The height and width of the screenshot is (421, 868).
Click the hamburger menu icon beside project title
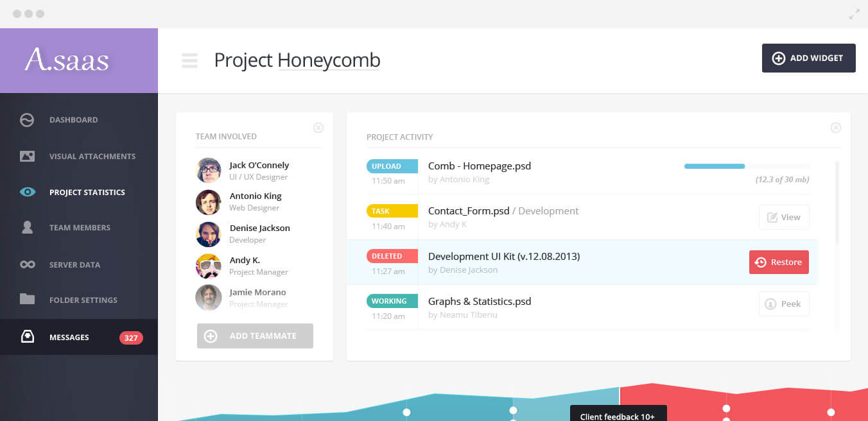[189, 60]
